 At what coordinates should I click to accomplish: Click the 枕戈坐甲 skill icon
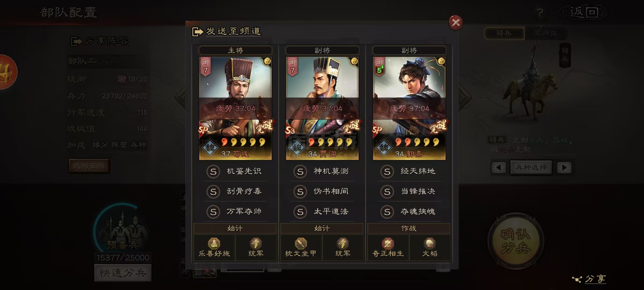(301, 244)
